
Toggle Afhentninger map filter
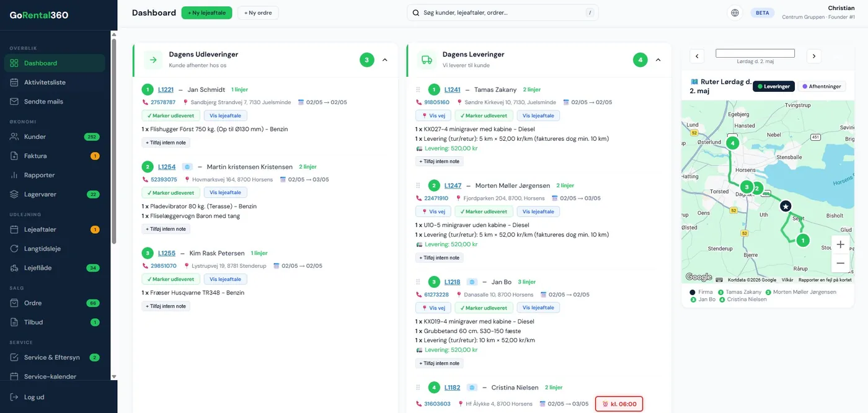point(821,87)
